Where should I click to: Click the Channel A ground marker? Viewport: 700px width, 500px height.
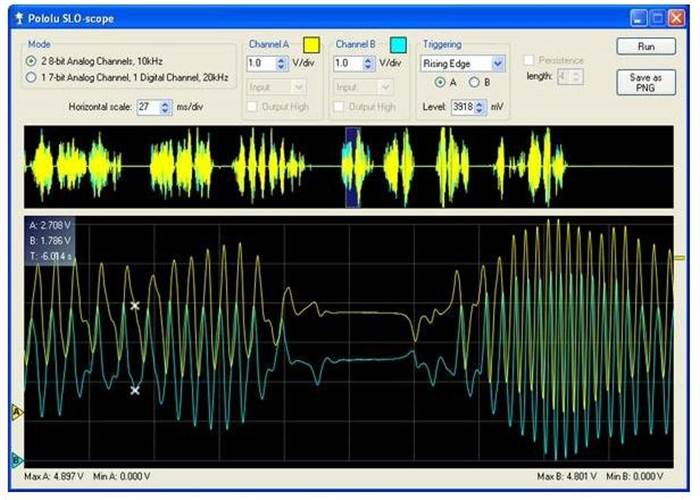click(x=16, y=411)
